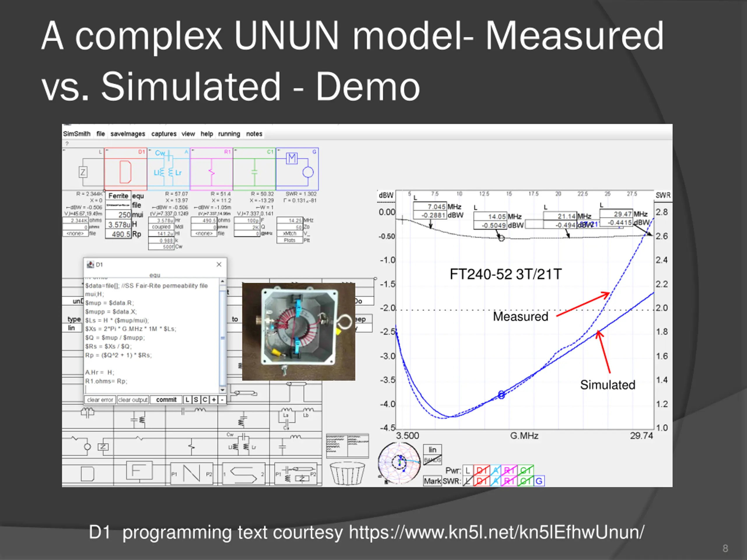Open the V_ xMtch generator mode dropdown
The height and width of the screenshot is (560, 747).
pyautogui.click(x=289, y=233)
